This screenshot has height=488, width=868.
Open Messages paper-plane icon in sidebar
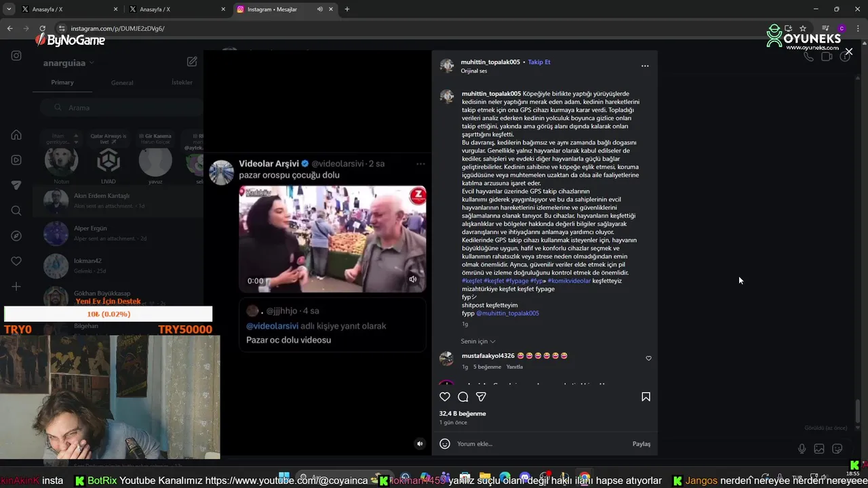pos(16,185)
